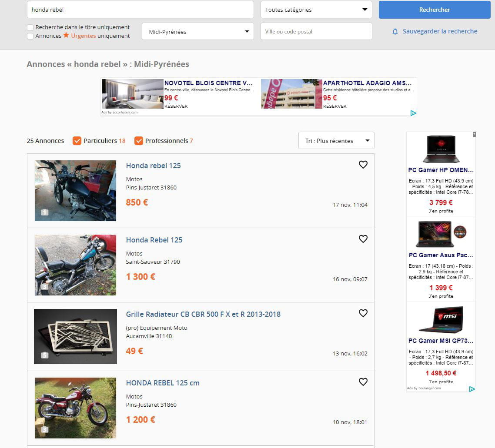Uncheck the Professionnels filter
495x448 pixels.
(x=139, y=141)
